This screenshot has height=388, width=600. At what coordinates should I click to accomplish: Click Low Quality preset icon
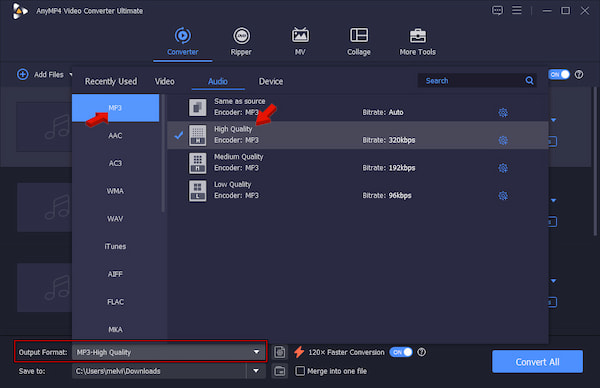[x=197, y=190]
